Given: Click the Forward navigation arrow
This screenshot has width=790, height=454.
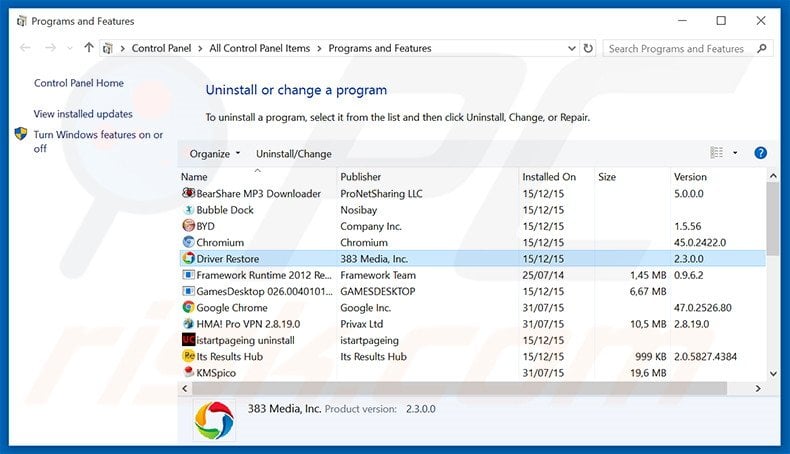Looking at the screenshot, I should click(50, 48).
